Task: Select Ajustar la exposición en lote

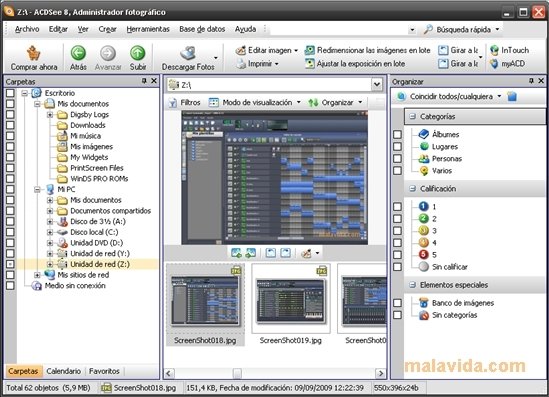Action: pos(355,63)
